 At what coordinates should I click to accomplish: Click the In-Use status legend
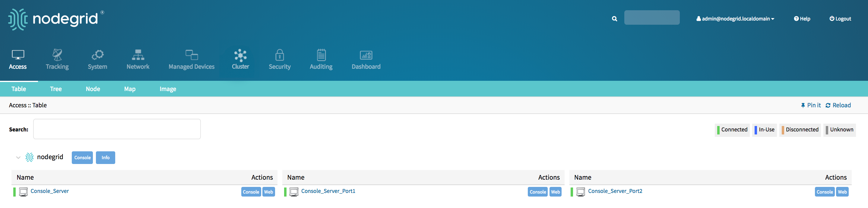(764, 130)
